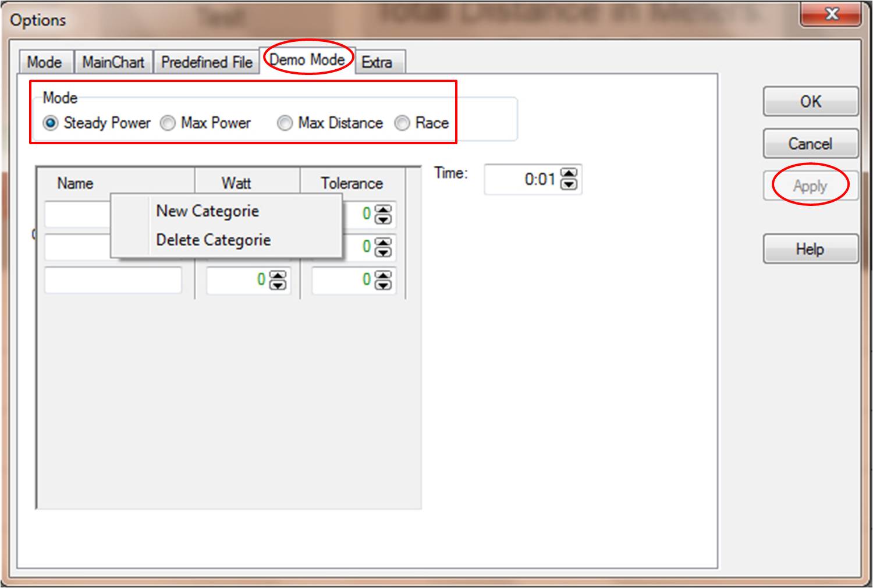The width and height of the screenshot is (873, 588).
Task: Go to the Predefined File tab
Action: coord(207,62)
